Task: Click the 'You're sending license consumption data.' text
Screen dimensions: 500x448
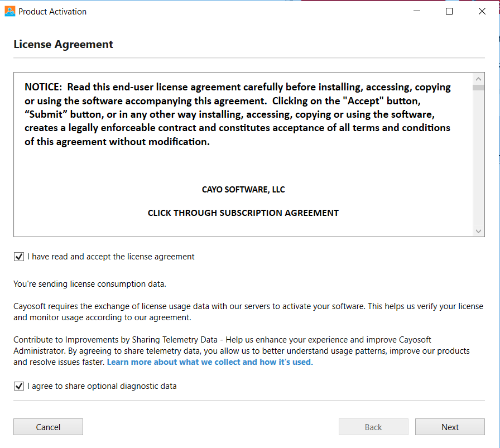Action: (90, 284)
